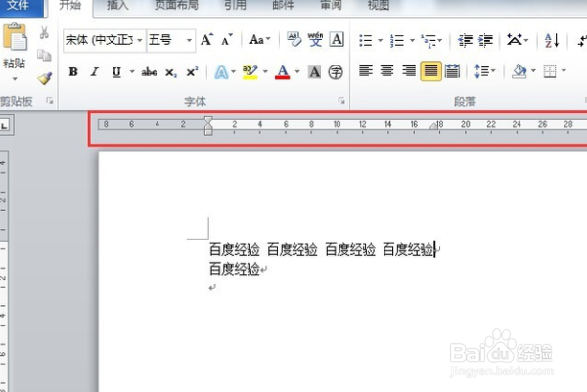
Task: Apply the yellow text highlight color
Action: tap(249, 71)
